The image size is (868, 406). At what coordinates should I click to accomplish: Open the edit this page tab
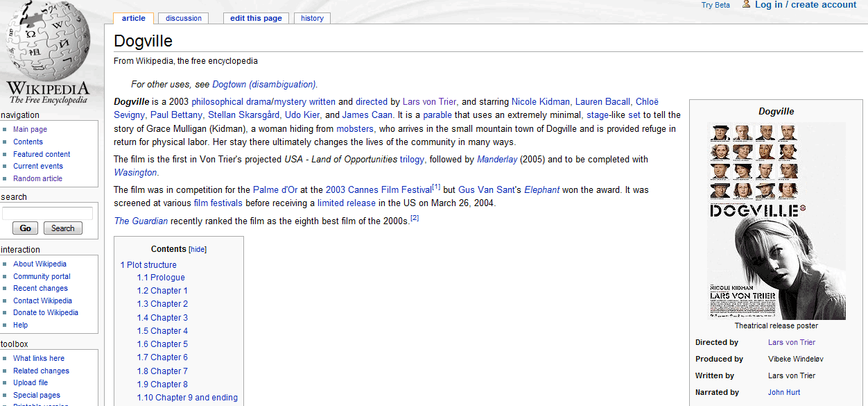[256, 18]
